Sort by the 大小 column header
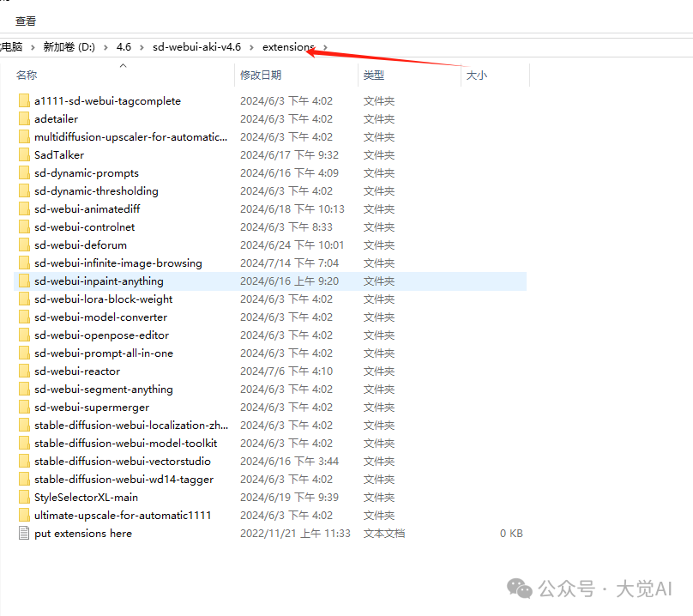The width and height of the screenshot is (693, 616). (477, 75)
